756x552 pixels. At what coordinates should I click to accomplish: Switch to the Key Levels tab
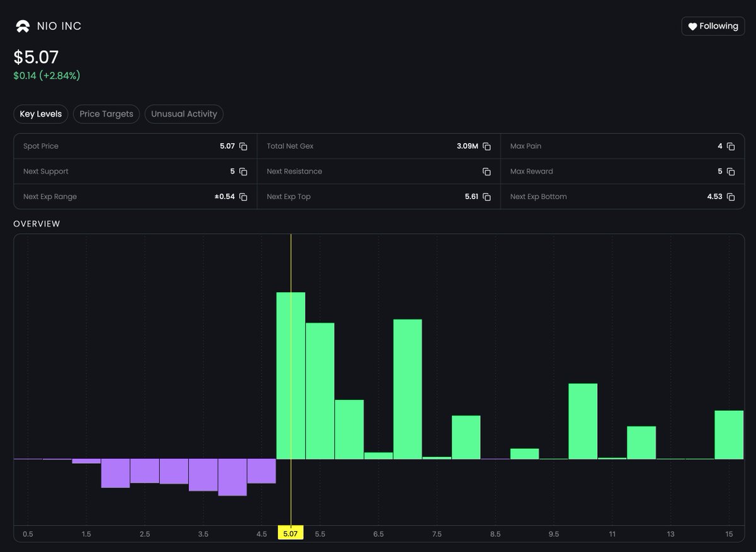(x=41, y=114)
